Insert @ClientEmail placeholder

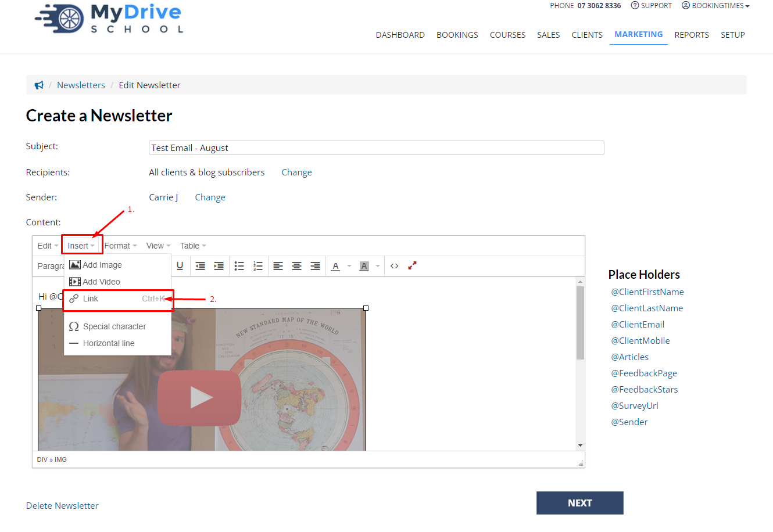pos(638,325)
